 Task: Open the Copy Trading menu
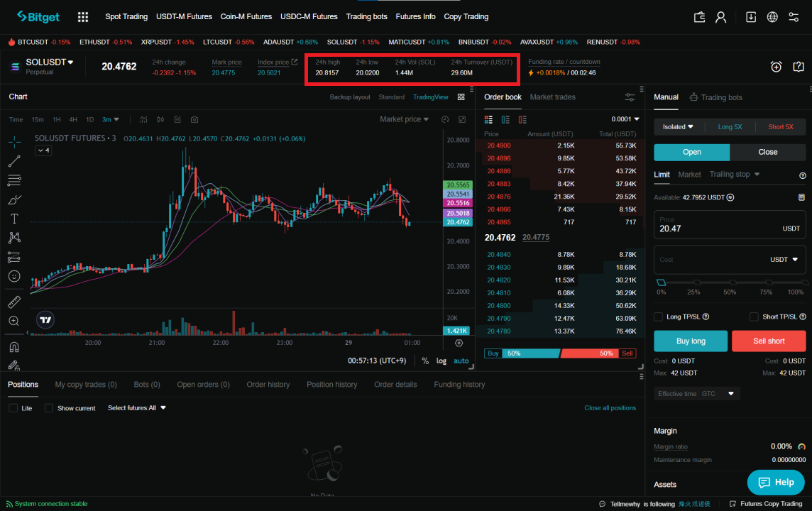(x=466, y=16)
